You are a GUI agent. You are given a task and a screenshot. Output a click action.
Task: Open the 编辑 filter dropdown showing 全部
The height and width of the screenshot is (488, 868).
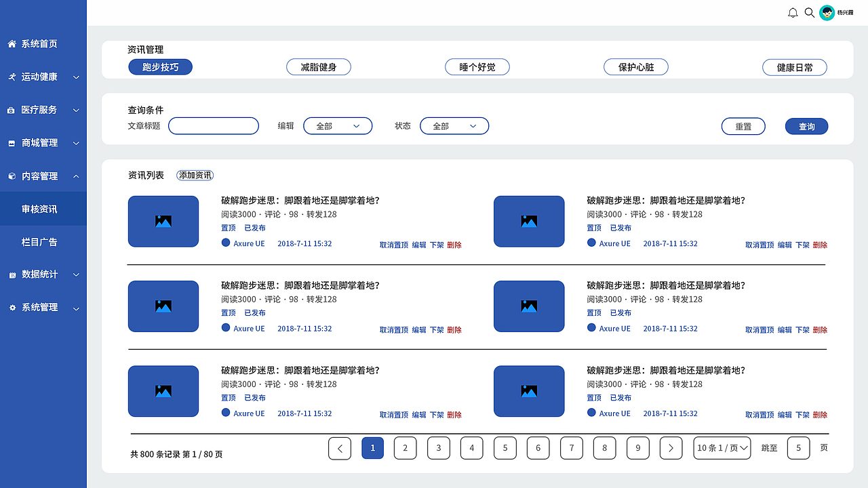pyautogui.click(x=338, y=125)
